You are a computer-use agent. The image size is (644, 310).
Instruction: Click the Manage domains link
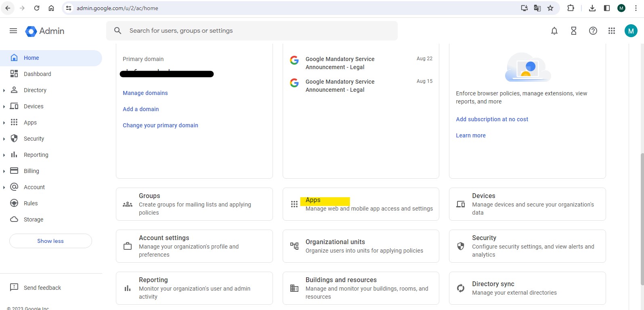(145, 93)
